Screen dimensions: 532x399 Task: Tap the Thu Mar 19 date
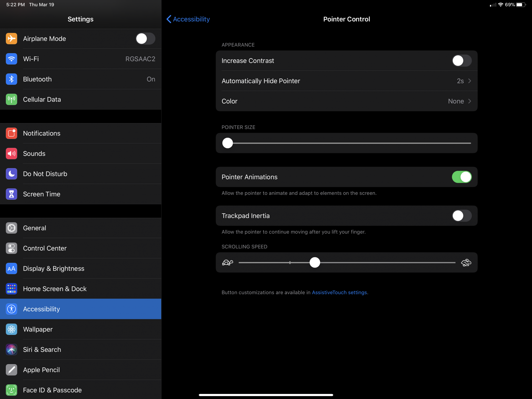click(x=41, y=5)
